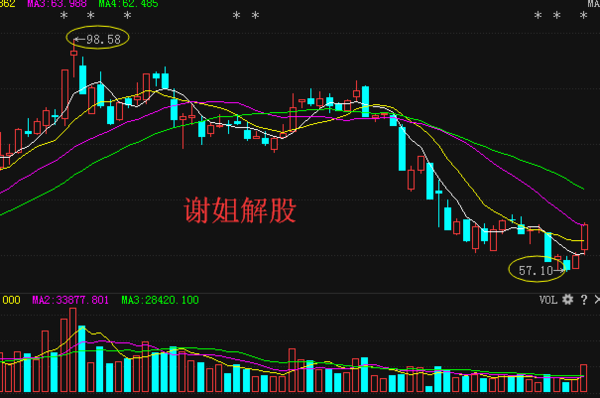Click the volume MA3:28420.100 label

160,300
